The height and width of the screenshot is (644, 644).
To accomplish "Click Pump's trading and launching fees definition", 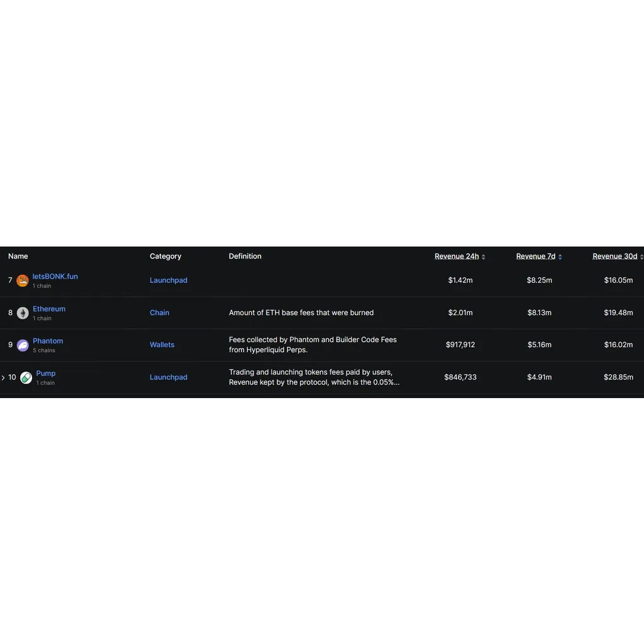I will pos(314,377).
